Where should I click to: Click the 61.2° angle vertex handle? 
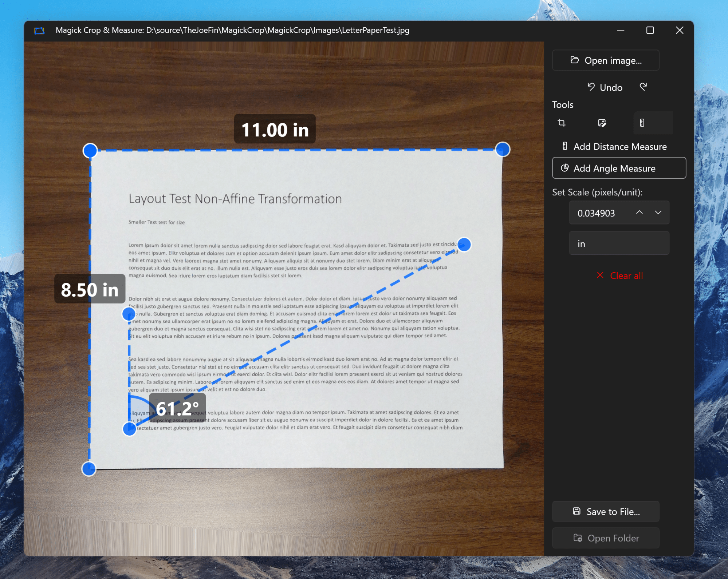[129, 429]
